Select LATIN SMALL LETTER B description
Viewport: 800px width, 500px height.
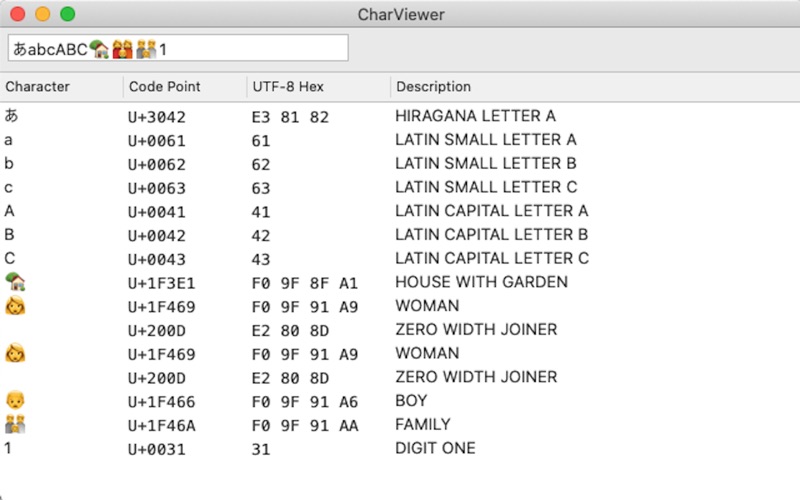pos(486,163)
